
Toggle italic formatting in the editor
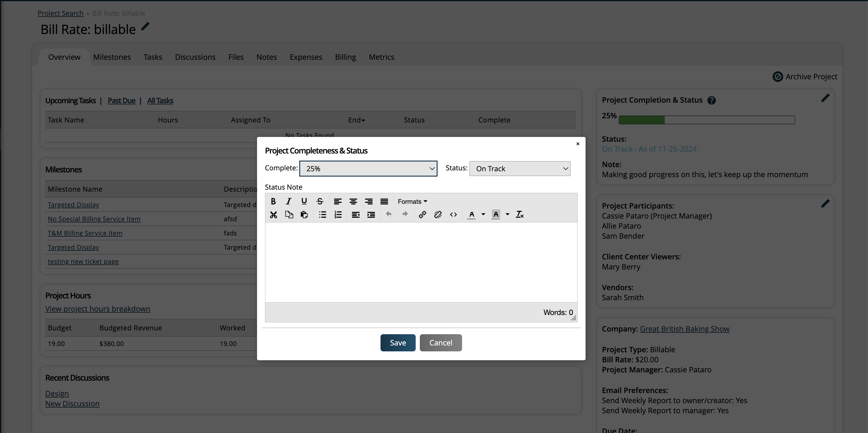tap(288, 201)
